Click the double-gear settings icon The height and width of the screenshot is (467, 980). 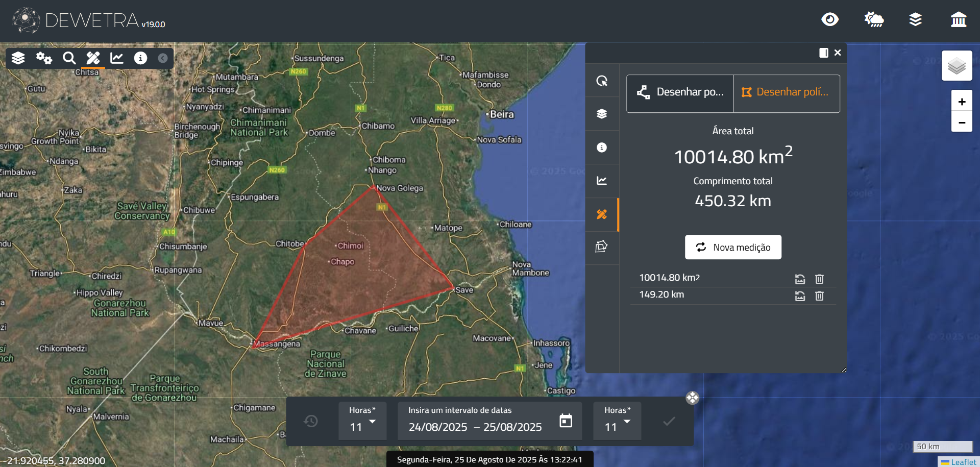coord(44,58)
